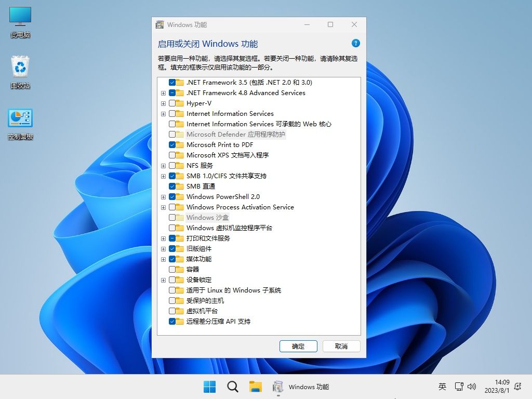
Task: Open the volume speaker tray icon
Action: (x=472, y=387)
